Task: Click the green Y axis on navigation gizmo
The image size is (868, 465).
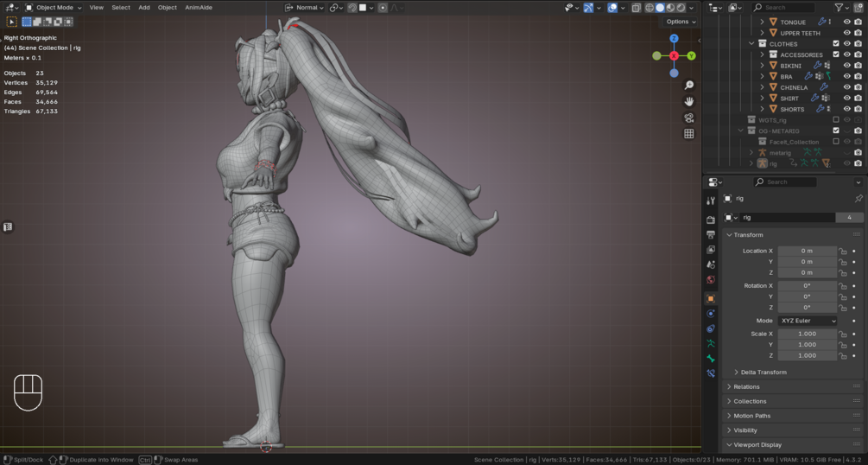Action: [x=692, y=55]
